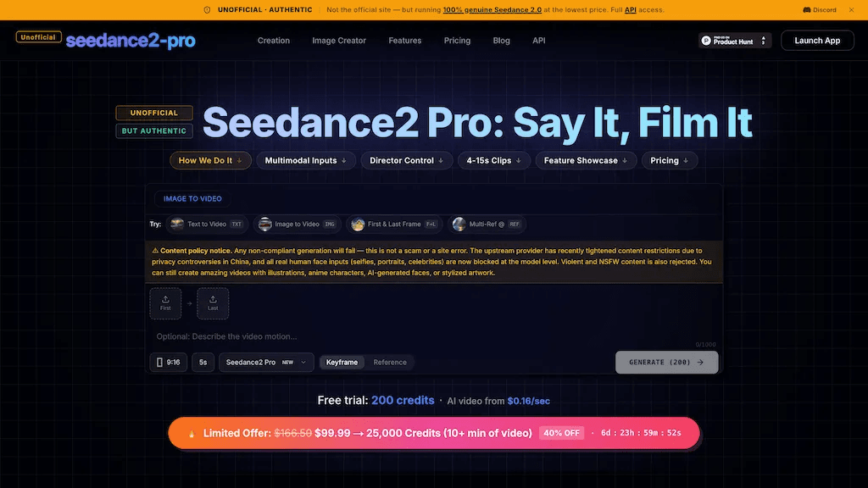Viewport: 868px width, 488px height.
Task: Open the Blog nav item
Action: tap(502, 41)
